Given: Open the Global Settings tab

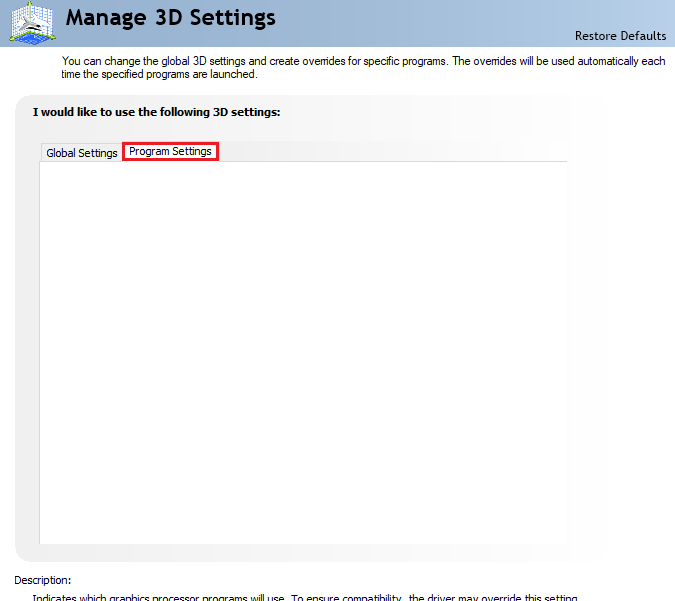Looking at the screenshot, I should pos(82,153).
